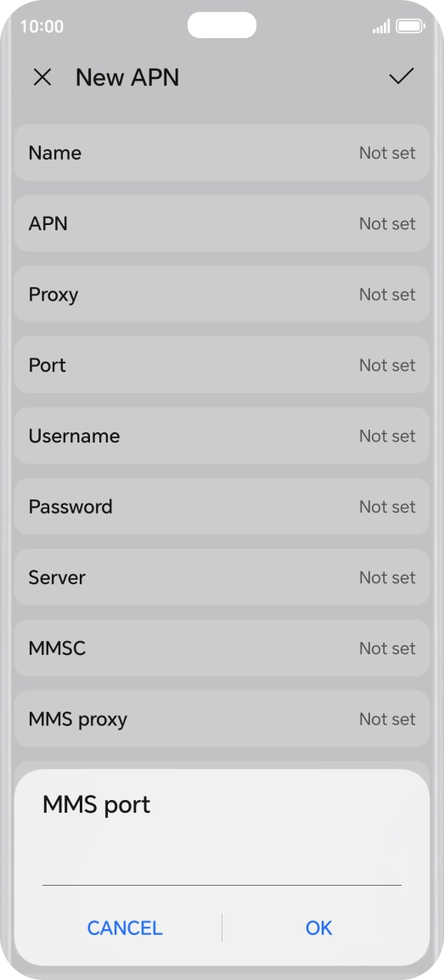Image resolution: width=444 pixels, height=980 pixels.
Task: Tap the New APN page title
Action: coord(127,77)
